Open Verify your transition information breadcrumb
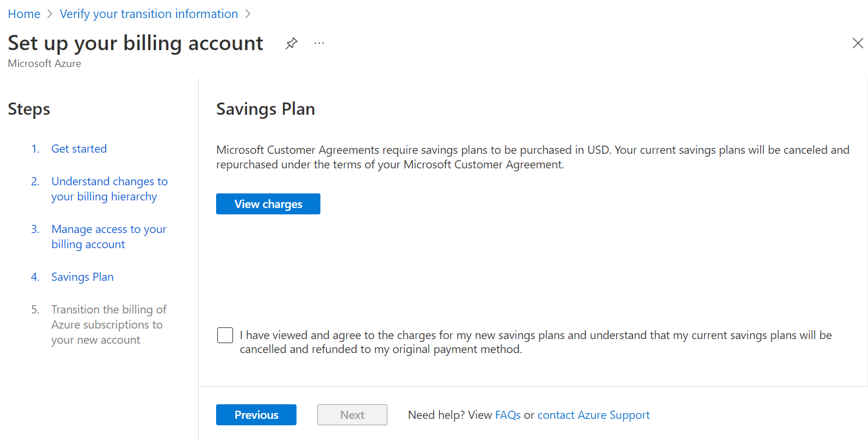The width and height of the screenshot is (868, 441). coord(149,14)
